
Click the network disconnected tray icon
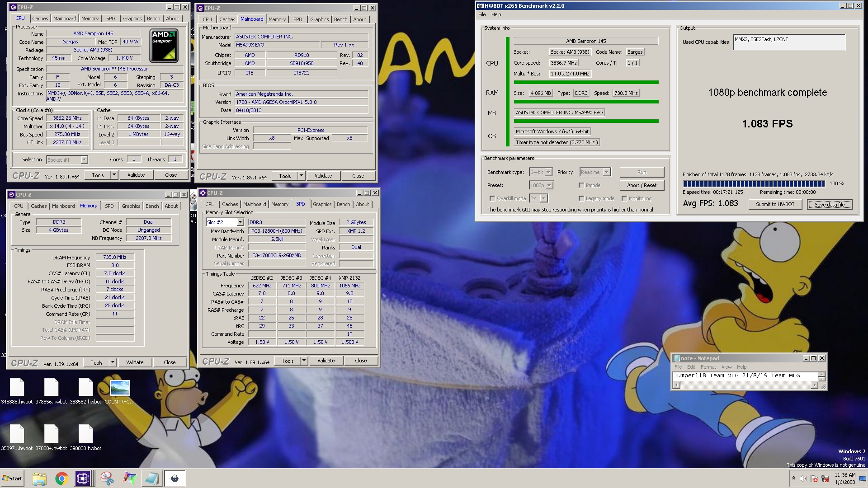click(x=825, y=479)
